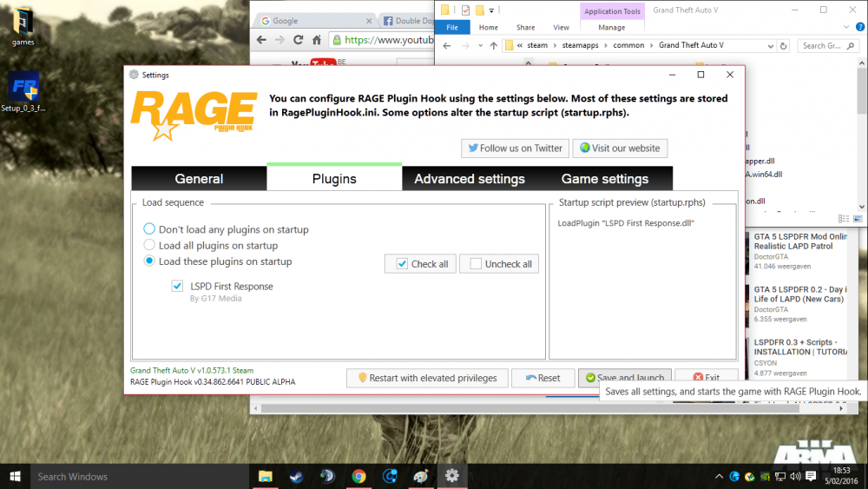Uncheck the LSPD First Response plugin
Screen dimensions: 868x489
(177, 287)
